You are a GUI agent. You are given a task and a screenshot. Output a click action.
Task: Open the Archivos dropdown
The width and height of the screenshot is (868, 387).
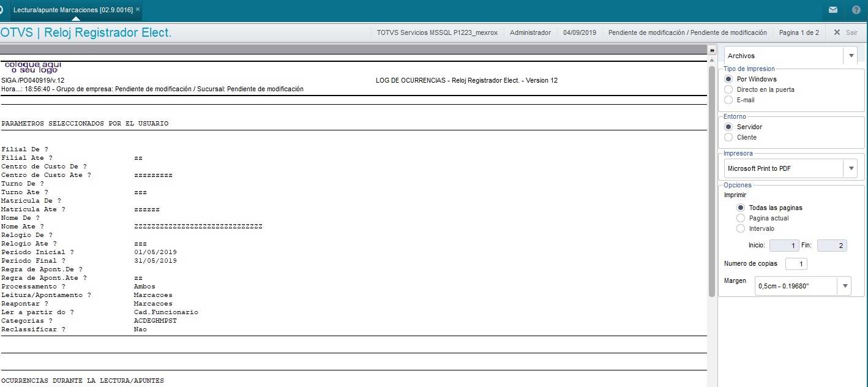(850, 56)
